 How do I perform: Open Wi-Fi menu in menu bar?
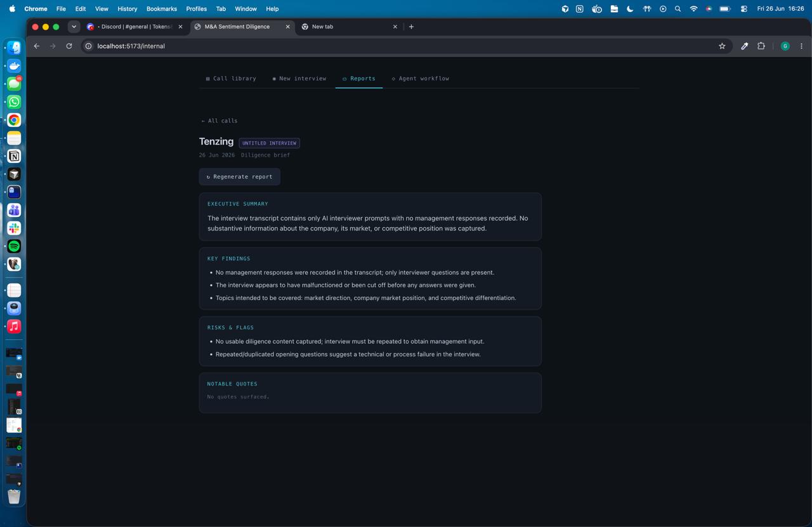[693, 9]
